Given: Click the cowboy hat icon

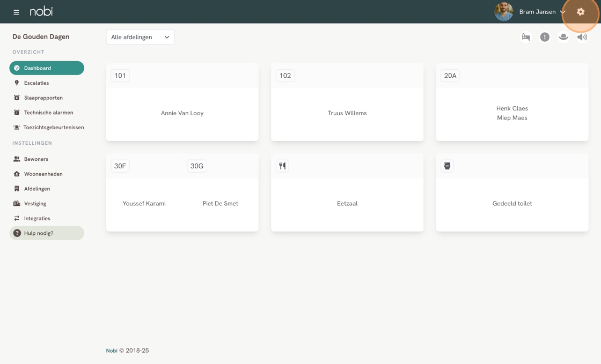Looking at the screenshot, I should point(563,37).
